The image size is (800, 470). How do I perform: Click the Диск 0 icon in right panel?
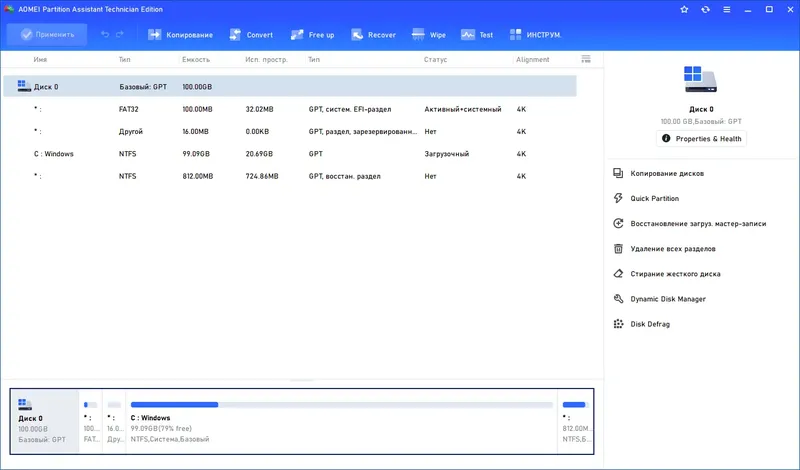point(701,79)
